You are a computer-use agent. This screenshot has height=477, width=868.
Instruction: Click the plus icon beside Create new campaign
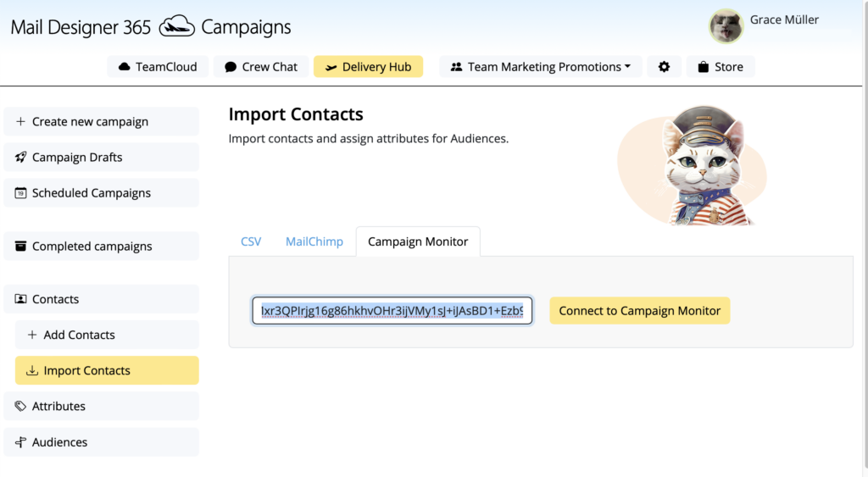coord(20,121)
